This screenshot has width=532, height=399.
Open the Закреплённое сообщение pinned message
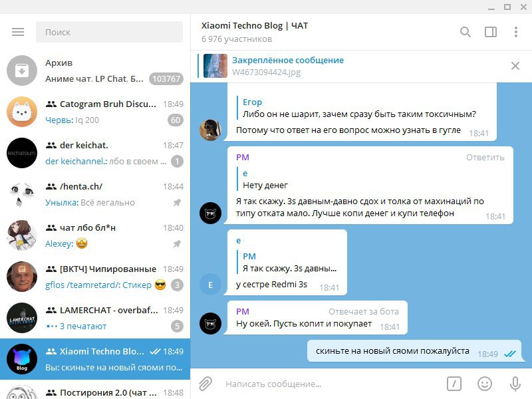click(288, 60)
